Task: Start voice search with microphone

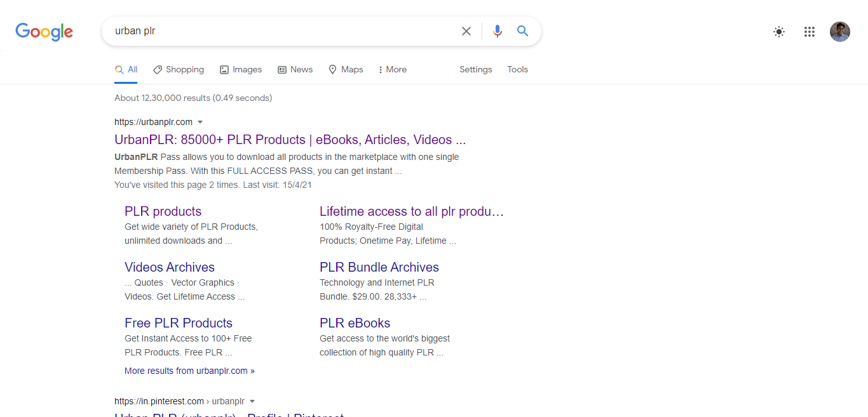Action: 497,31
